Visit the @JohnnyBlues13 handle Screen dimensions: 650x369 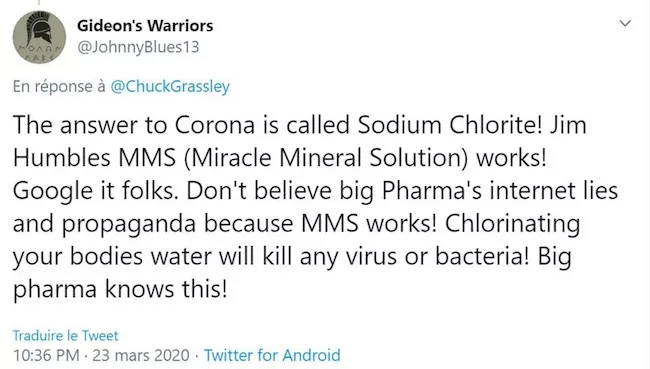pyautogui.click(x=138, y=47)
